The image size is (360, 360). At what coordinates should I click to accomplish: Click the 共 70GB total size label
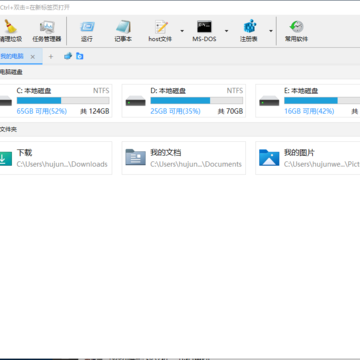[x=230, y=111]
